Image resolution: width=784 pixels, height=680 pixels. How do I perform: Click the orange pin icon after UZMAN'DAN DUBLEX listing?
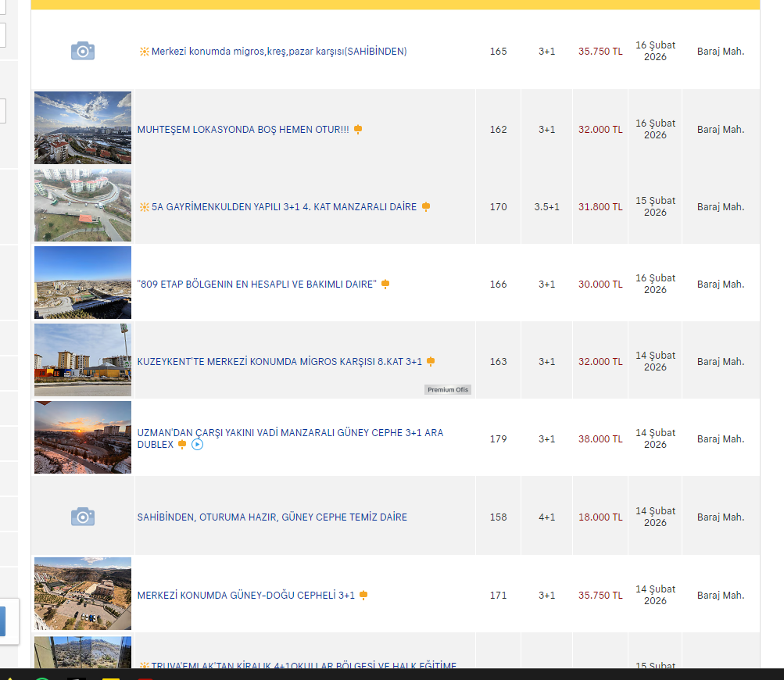pos(182,445)
